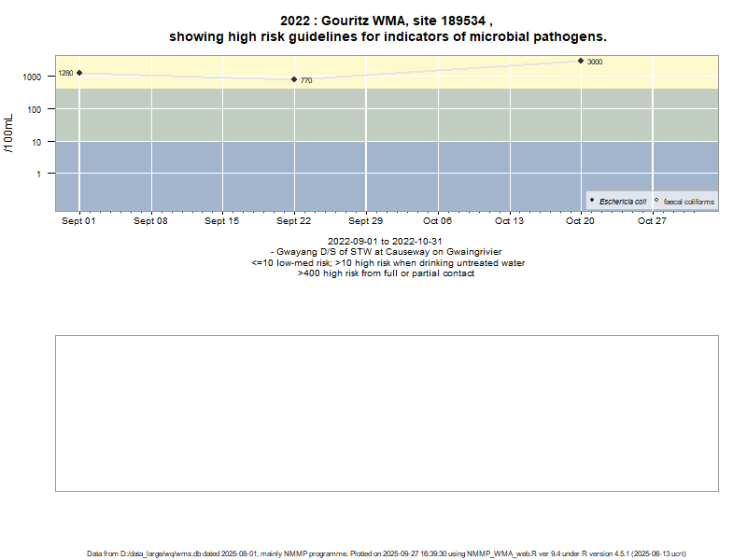Click the Gwayang D/S of STW site description
The height and width of the screenshot is (560, 747).
tap(386, 252)
